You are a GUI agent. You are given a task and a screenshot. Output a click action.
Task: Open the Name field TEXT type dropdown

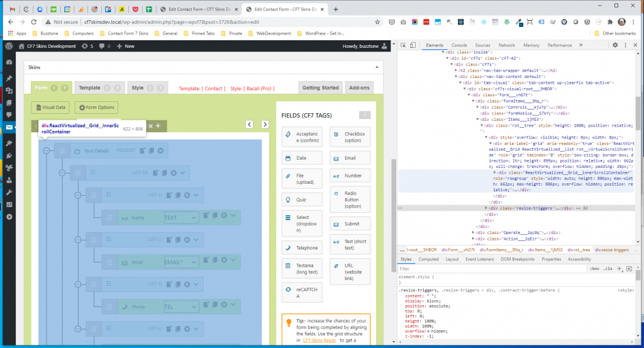(181, 218)
